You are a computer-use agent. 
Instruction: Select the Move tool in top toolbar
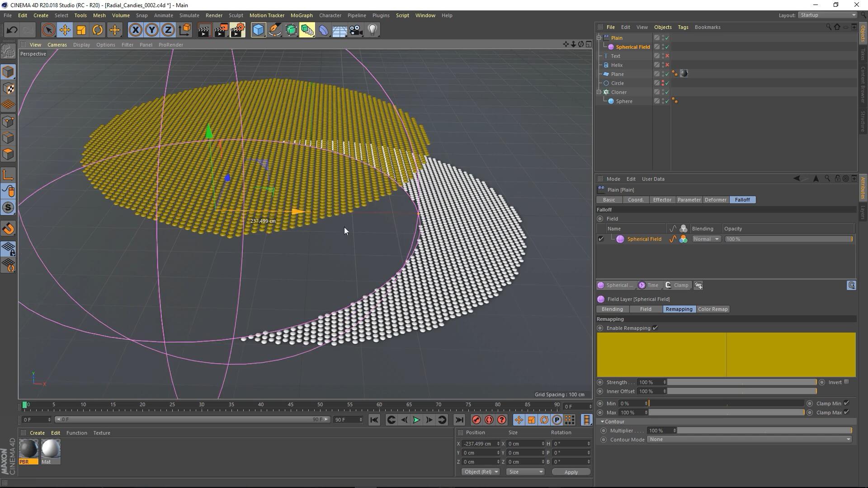tap(65, 30)
